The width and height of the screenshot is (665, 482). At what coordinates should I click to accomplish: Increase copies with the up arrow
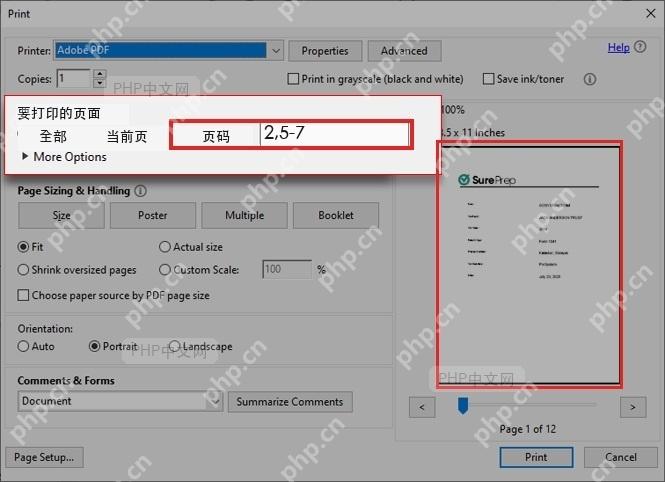coord(100,74)
